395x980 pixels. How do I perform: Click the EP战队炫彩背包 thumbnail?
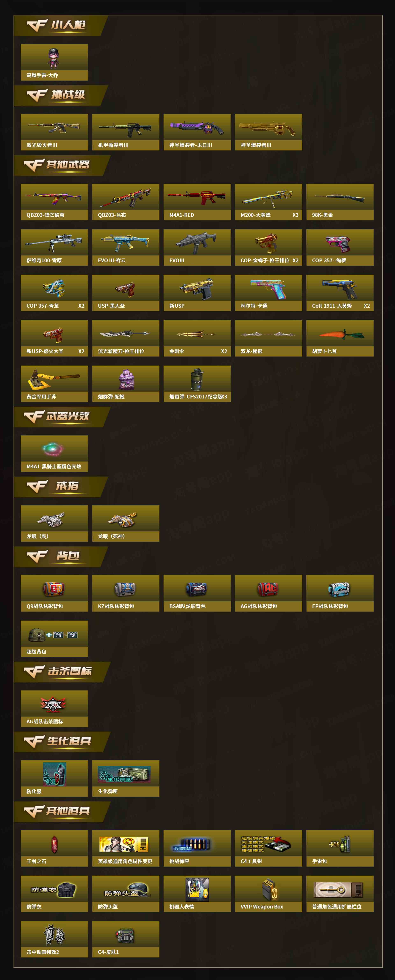pyautogui.click(x=339, y=589)
